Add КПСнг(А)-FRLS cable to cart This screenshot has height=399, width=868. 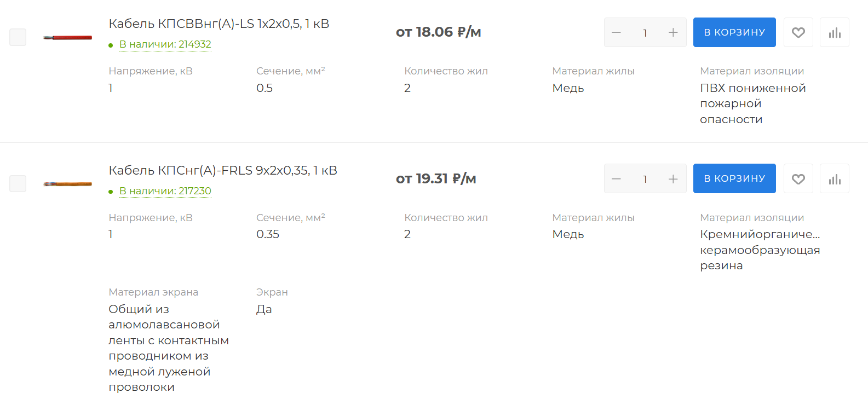point(734,178)
